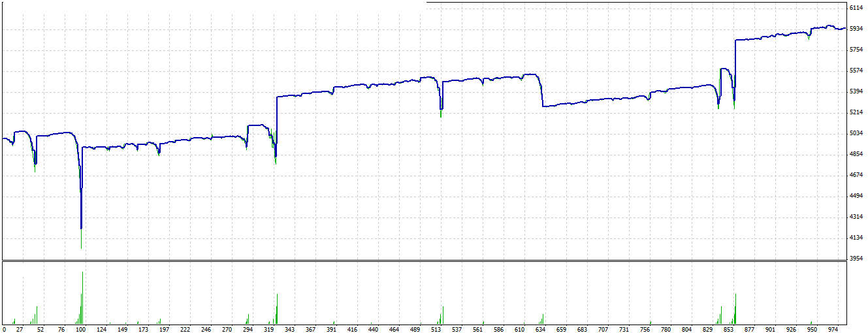Click the 586 horizontal axis label

click(498, 329)
